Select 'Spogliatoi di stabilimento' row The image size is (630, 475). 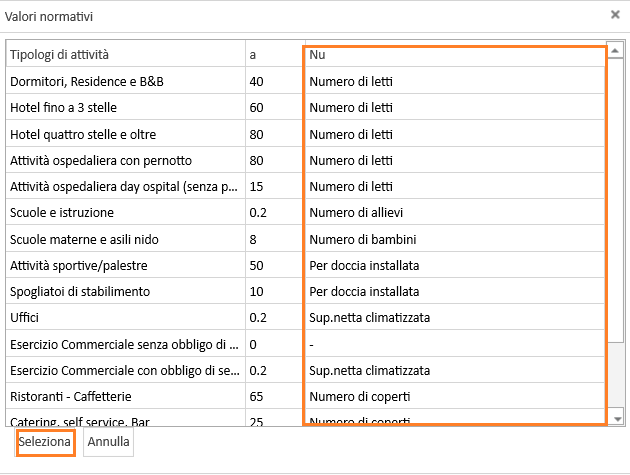coord(305,291)
